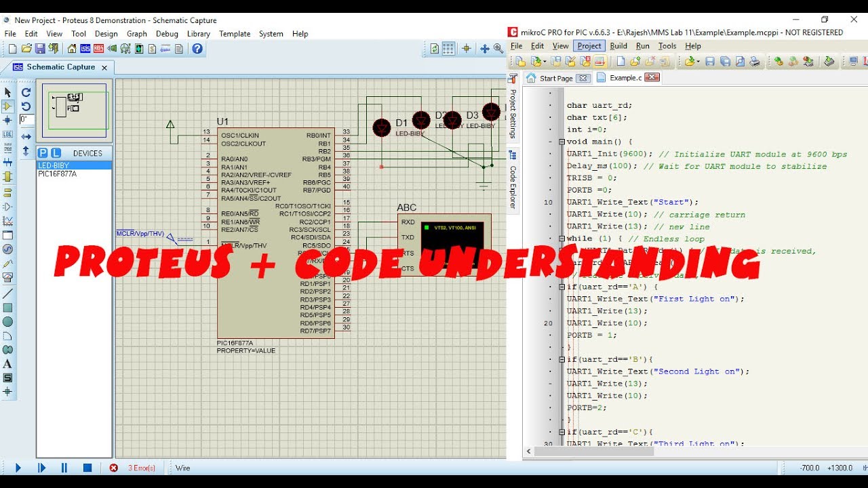This screenshot has width=868, height=488.
Task: Collapse if(uart_rd=='A') code fold
Action: click(x=561, y=287)
